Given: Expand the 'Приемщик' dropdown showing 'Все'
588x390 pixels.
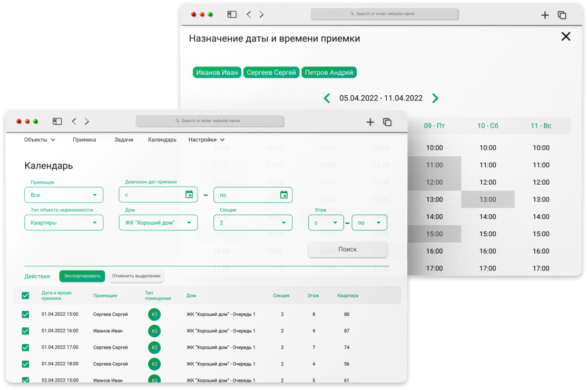Looking at the screenshot, I should tap(64, 195).
